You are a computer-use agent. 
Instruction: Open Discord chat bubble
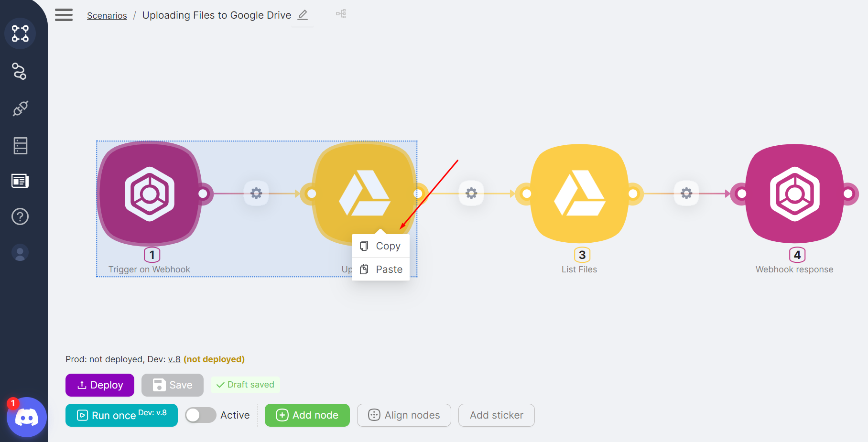point(27,417)
